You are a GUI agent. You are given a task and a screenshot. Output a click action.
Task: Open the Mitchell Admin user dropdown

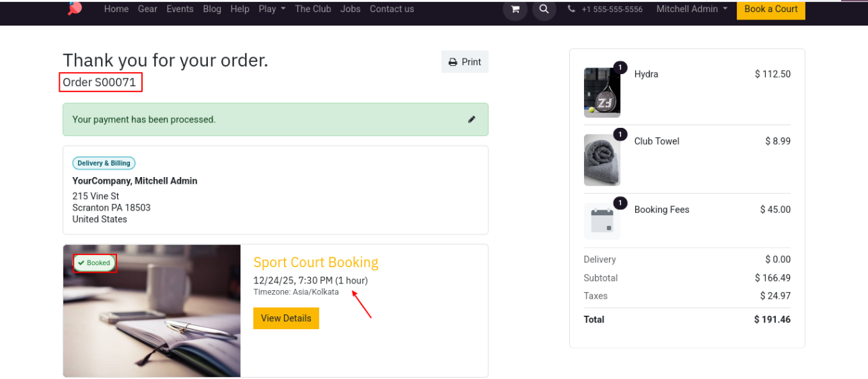[x=692, y=9]
